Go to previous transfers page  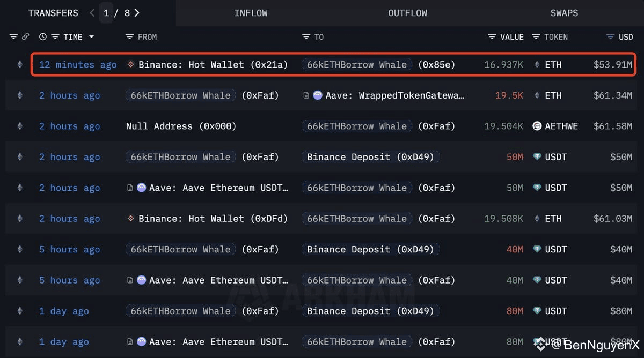click(x=92, y=13)
